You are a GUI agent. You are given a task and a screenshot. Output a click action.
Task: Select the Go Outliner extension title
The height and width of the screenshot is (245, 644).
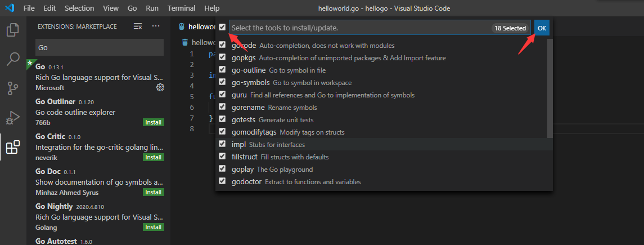[x=56, y=101]
